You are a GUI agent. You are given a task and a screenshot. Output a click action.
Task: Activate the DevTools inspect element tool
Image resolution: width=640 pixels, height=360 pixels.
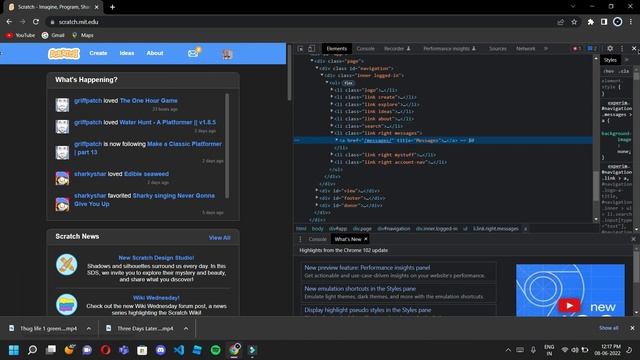[x=300, y=49]
